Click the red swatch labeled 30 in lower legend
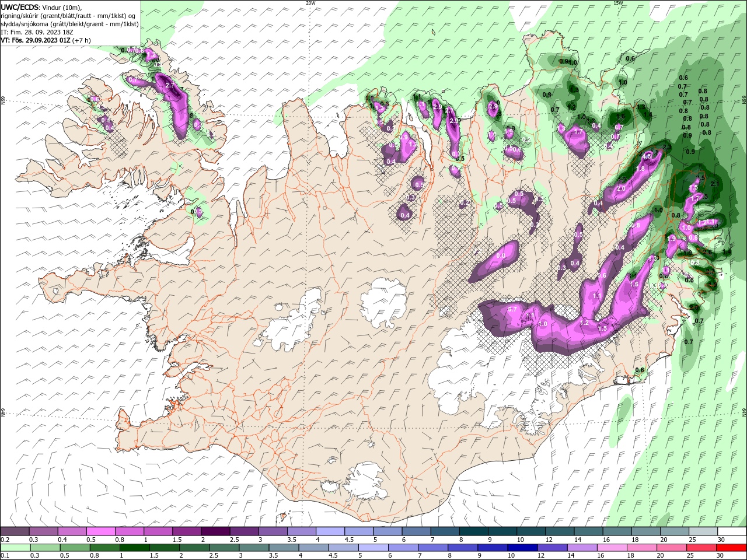 (731, 548)
